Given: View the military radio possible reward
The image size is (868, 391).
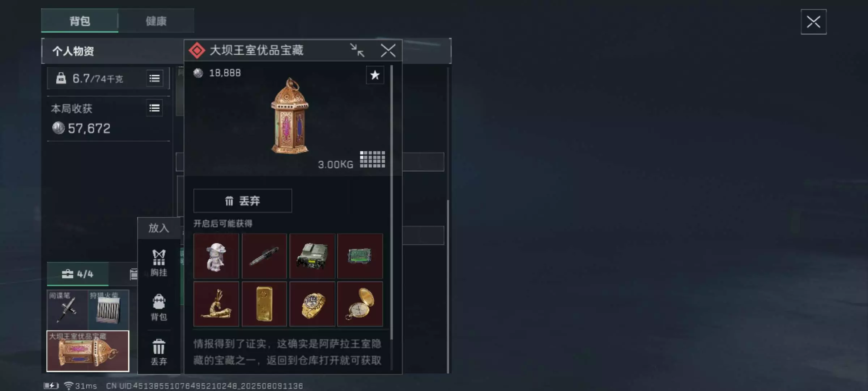Looking at the screenshot, I should (x=312, y=256).
